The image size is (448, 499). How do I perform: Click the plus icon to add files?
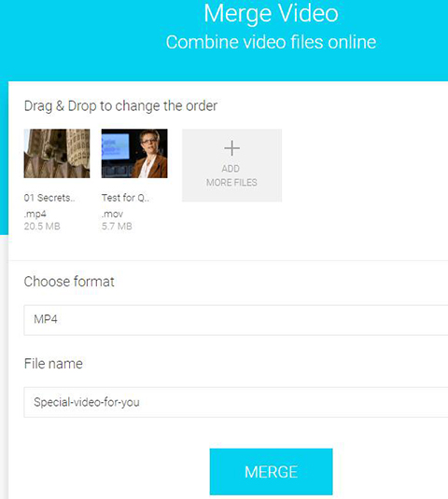[x=231, y=148]
